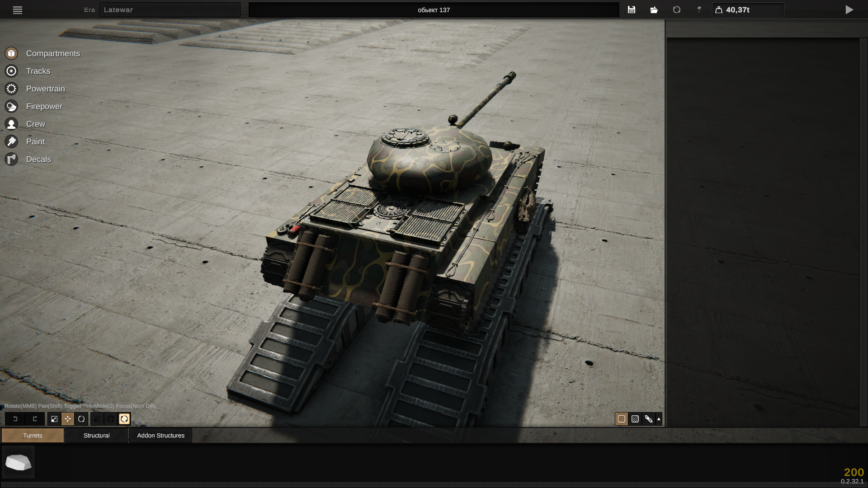Viewport: 868px width, 488px height.
Task: Switch to the Addon Structures tab
Action: click(x=160, y=435)
